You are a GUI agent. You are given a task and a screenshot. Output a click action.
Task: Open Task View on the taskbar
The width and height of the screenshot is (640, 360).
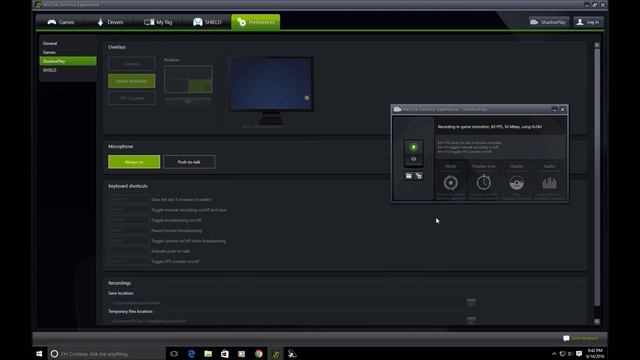[x=174, y=354]
